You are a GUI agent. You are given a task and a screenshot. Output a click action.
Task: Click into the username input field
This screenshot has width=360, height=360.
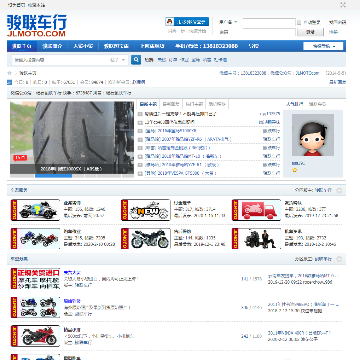tap(269, 22)
